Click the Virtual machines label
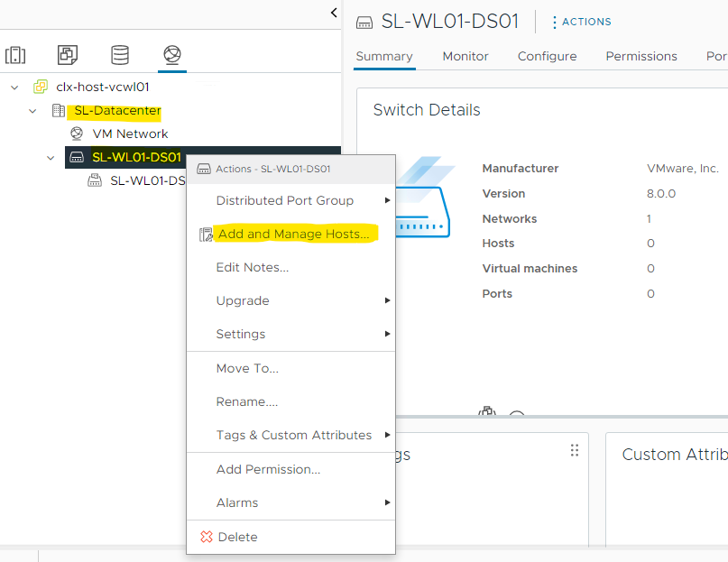Screen dimensions: 728x562 [x=530, y=269]
